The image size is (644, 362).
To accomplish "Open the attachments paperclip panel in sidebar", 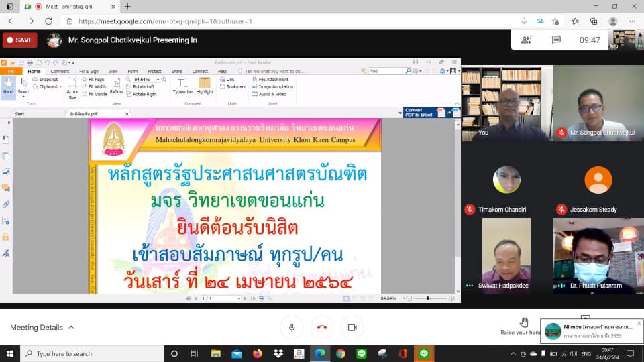I will (x=6, y=204).
